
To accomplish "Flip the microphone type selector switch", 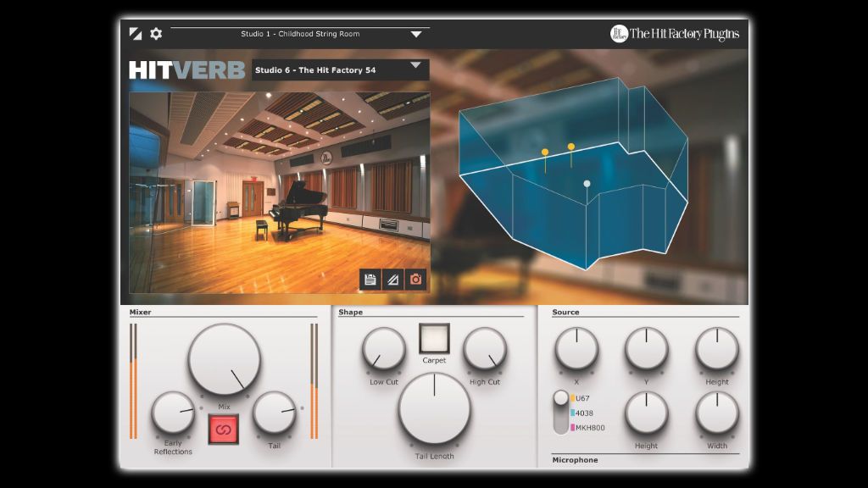I will pyautogui.click(x=561, y=413).
